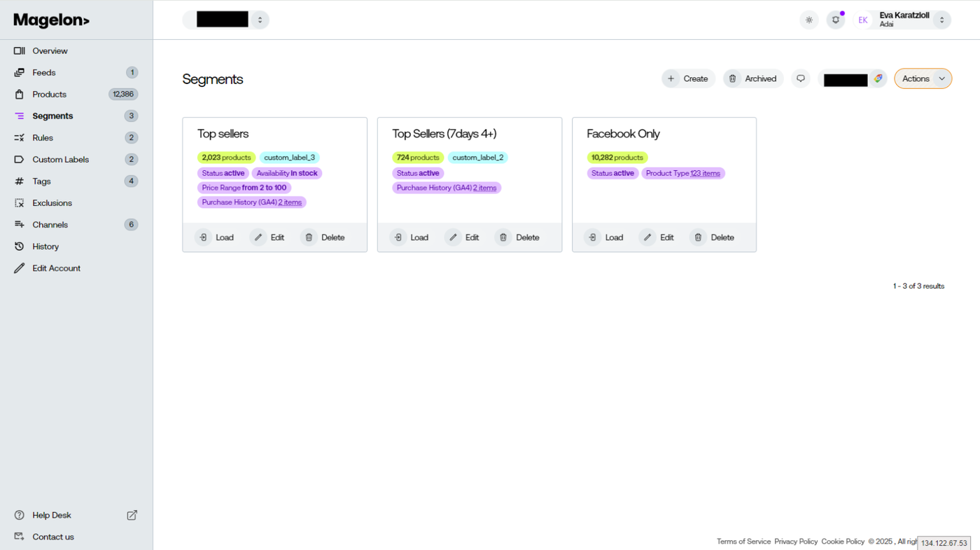The image size is (980, 550).
Task: Open Terms of Service link
Action: coord(743,542)
